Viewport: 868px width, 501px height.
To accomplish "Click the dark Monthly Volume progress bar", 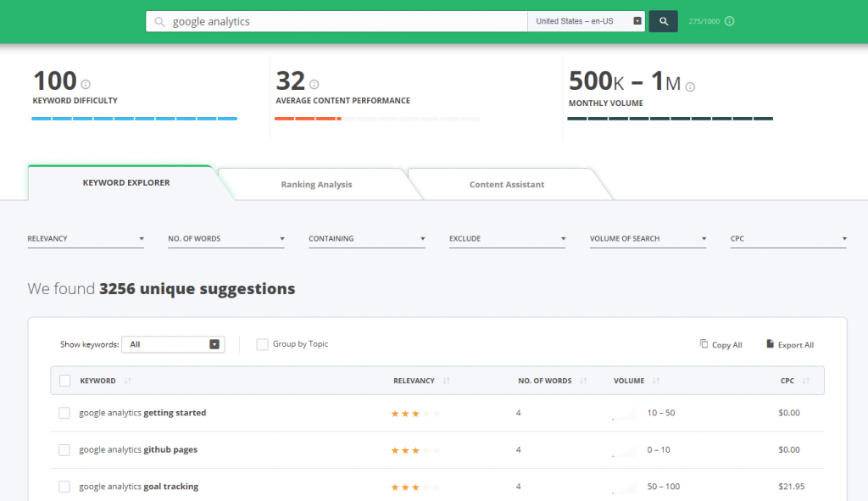I will 670,119.
